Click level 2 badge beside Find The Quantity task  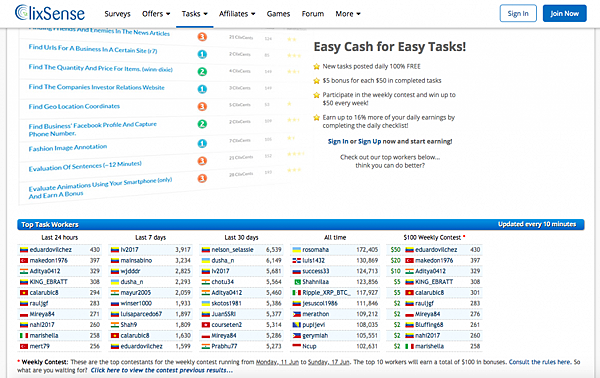(x=202, y=72)
